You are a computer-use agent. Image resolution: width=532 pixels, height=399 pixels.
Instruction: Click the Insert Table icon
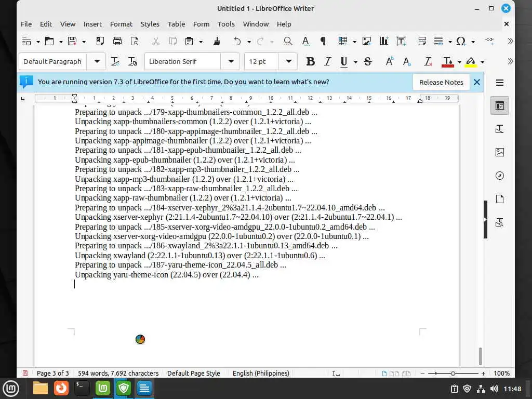point(343,42)
